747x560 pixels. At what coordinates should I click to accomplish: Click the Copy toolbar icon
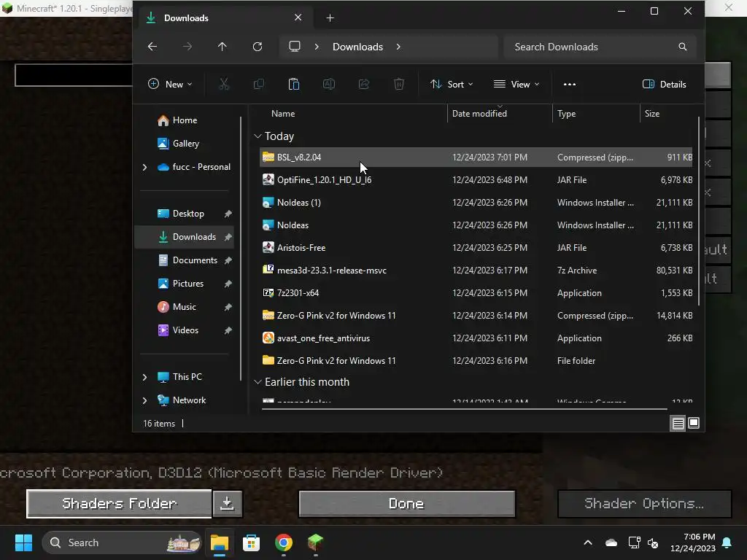(259, 85)
